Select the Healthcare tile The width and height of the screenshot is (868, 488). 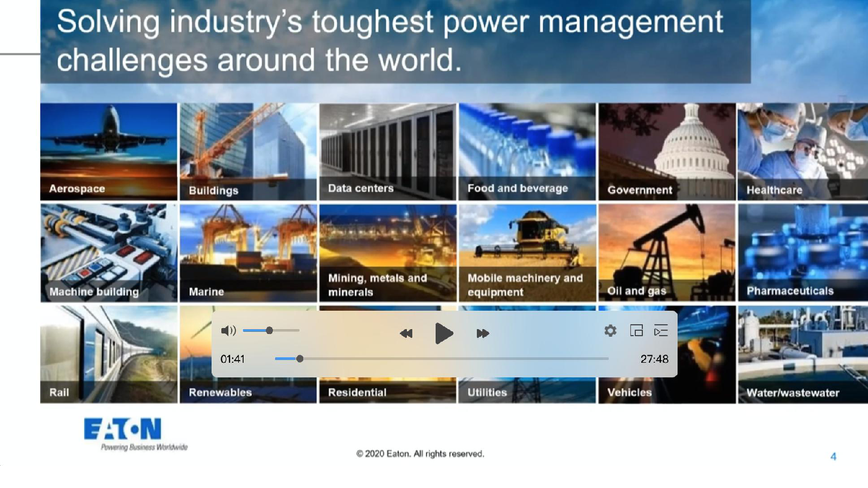803,152
